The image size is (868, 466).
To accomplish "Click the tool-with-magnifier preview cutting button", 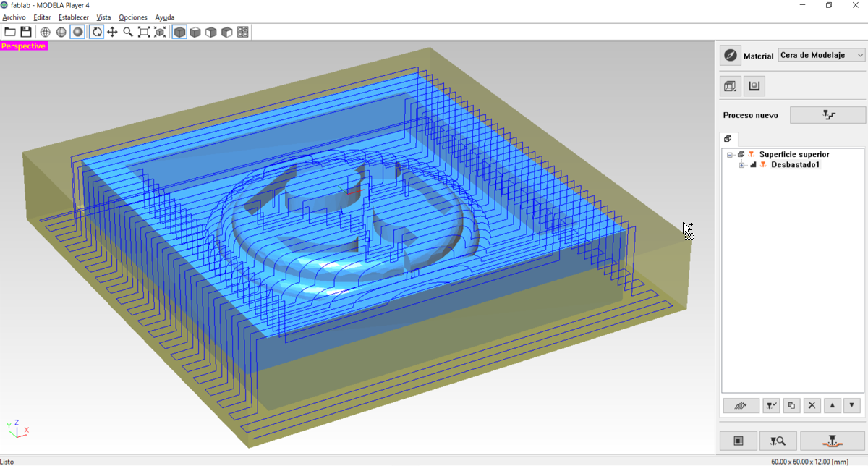I will pyautogui.click(x=778, y=441).
